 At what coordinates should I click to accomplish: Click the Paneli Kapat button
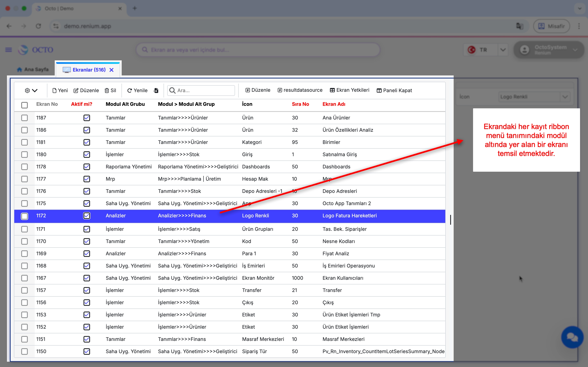point(394,91)
